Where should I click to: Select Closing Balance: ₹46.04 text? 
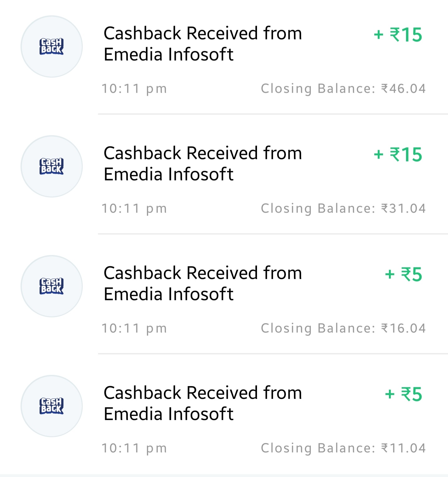click(x=343, y=89)
